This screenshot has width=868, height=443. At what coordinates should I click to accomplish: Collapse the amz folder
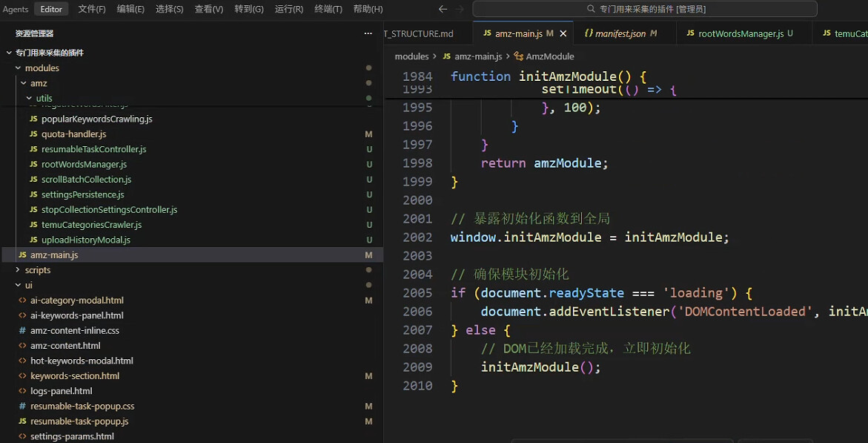24,83
